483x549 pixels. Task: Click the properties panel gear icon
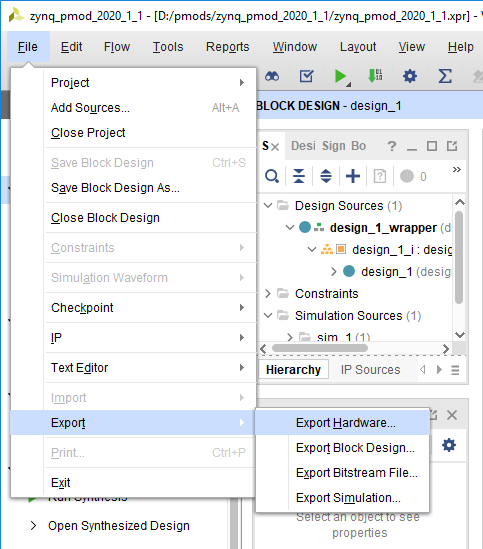pyautogui.click(x=449, y=445)
